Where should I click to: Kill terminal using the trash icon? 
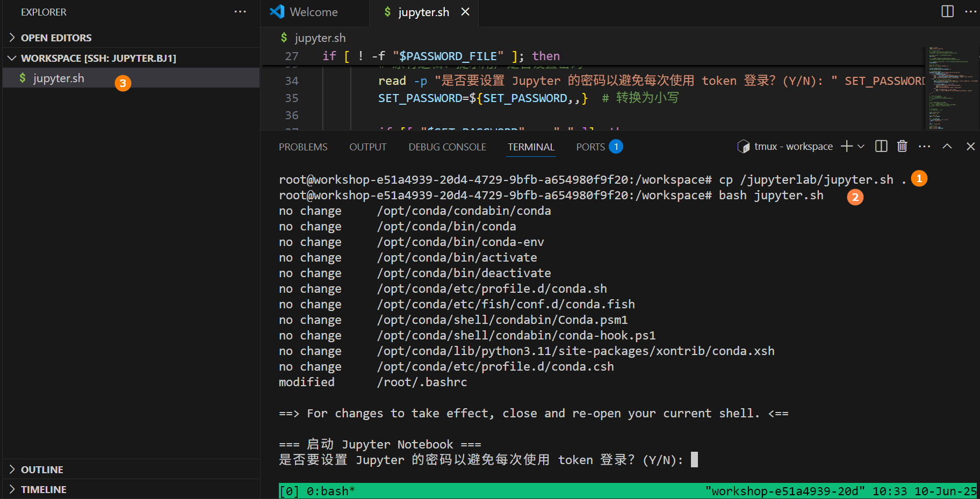902,146
